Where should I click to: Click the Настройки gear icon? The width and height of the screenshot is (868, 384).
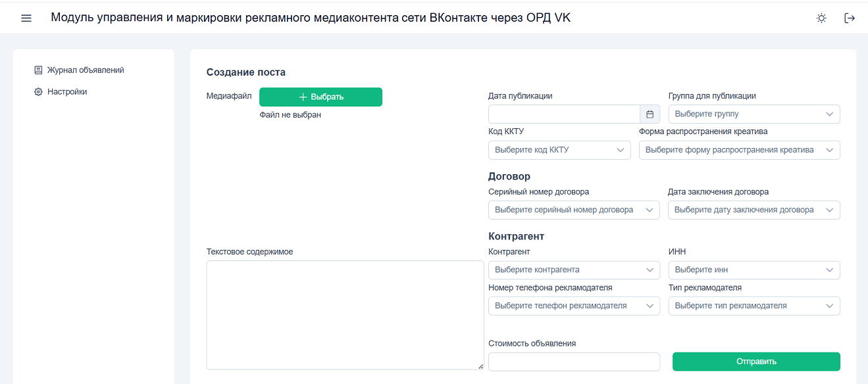(38, 92)
